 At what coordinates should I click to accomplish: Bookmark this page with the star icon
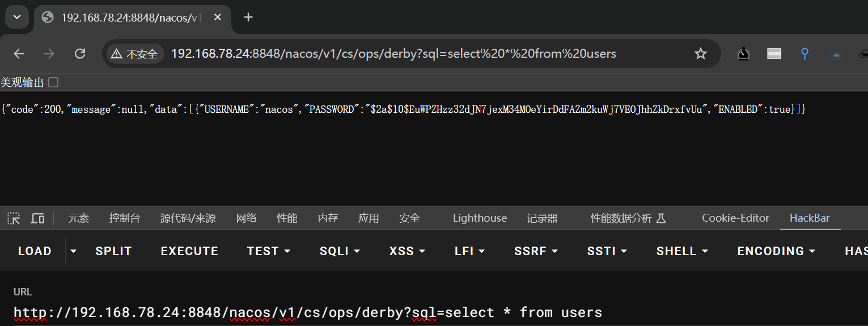pyautogui.click(x=701, y=54)
